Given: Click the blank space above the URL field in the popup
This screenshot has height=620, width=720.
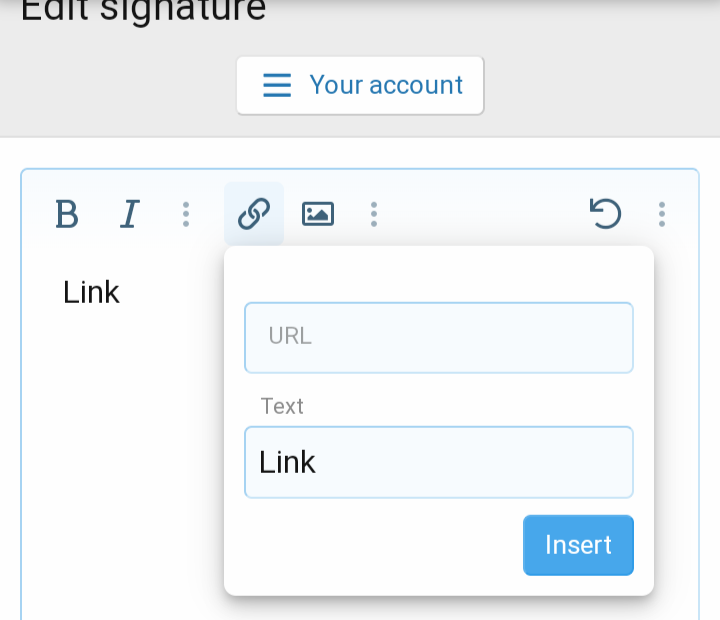Looking at the screenshot, I should point(438,273).
